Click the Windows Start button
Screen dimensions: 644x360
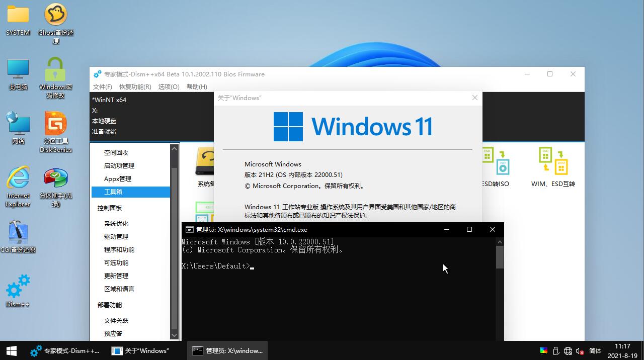tap(11, 350)
